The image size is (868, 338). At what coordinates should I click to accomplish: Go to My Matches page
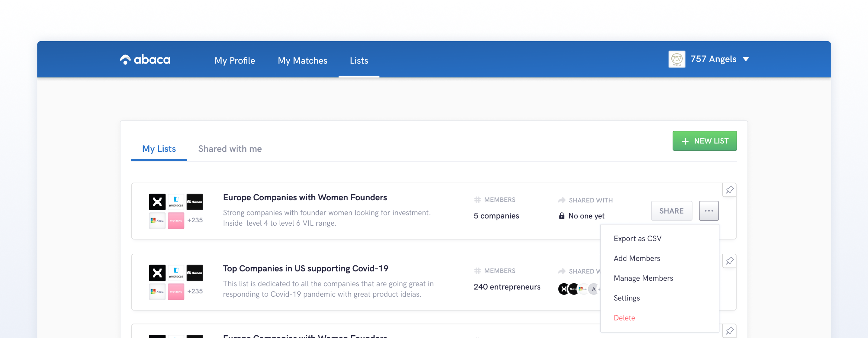tap(302, 61)
